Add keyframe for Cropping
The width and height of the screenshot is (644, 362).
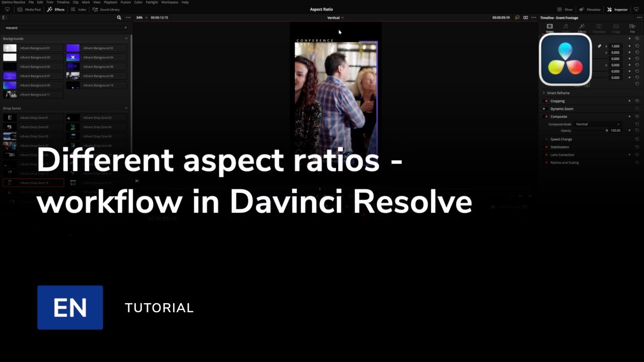(629, 101)
